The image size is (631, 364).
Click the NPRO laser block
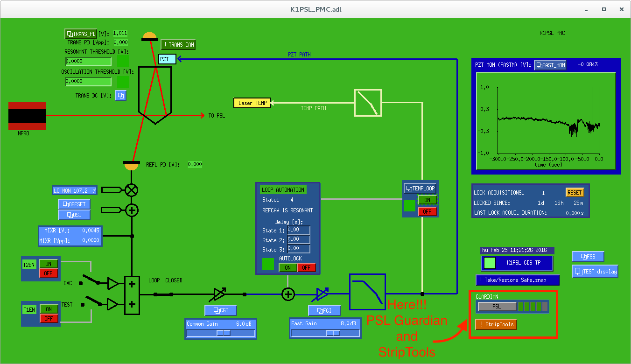coord(27,116)
